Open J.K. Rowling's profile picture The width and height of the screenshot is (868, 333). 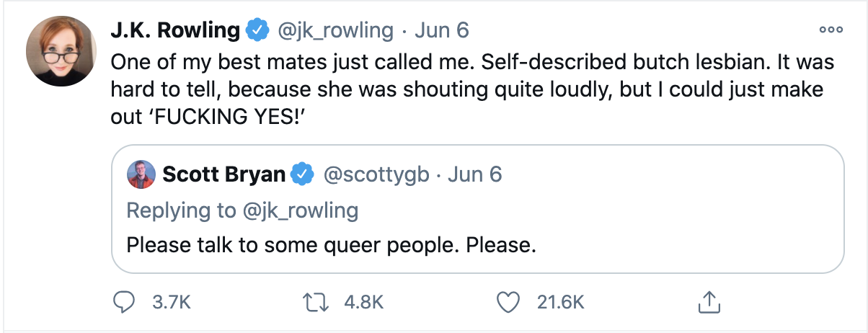[x=61, y=51]
